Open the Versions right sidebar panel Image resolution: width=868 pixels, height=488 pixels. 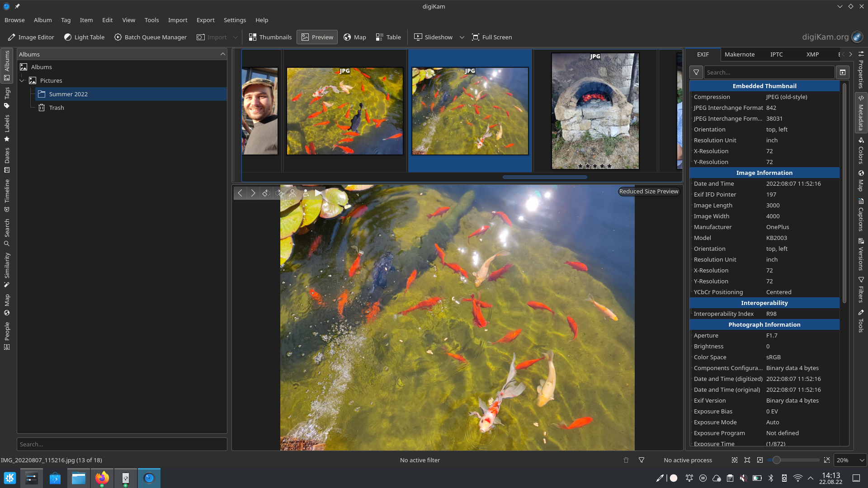861,254
